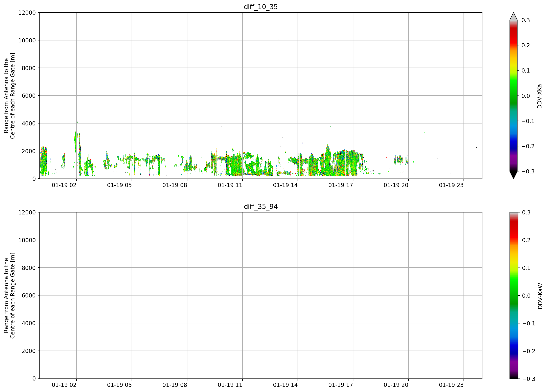Click the 0 y-tick in diff_10_35 plot
The height and width of the screenshot is (392, 547).
click(34, 179)
